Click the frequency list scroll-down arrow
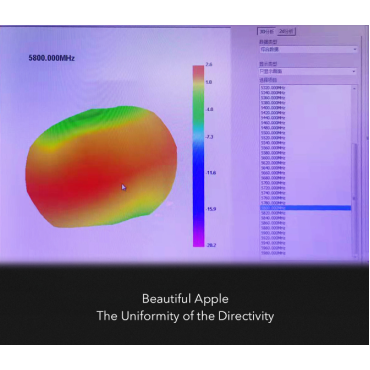The width and height of the screenshot is (370, 370). pos(354,256)
